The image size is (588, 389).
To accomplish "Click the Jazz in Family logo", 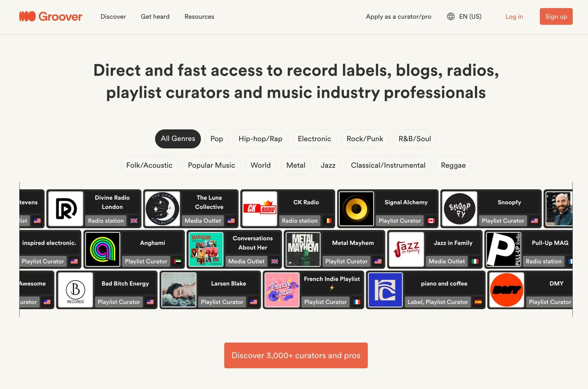I will click(406, 250).
